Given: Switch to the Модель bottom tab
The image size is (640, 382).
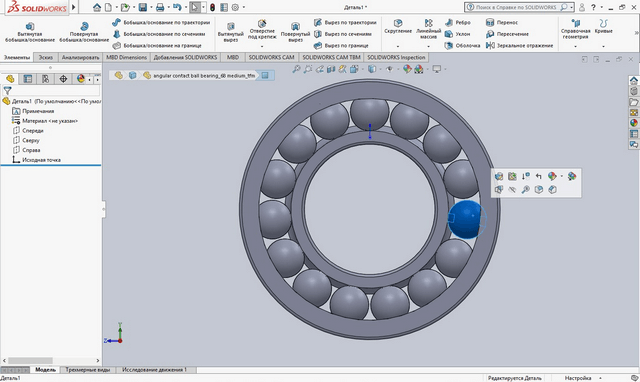Looking at the screenshot, I should click(45, 370).
